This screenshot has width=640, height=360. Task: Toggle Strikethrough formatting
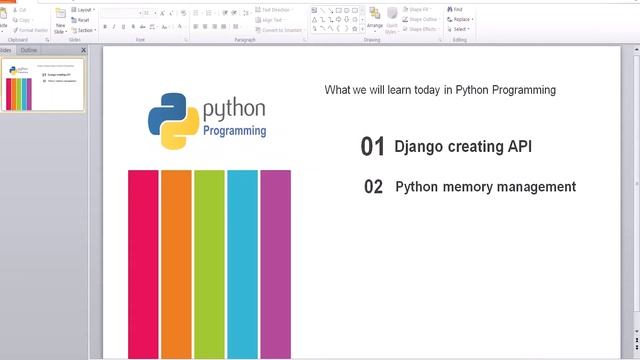click(x=142, y=27)
